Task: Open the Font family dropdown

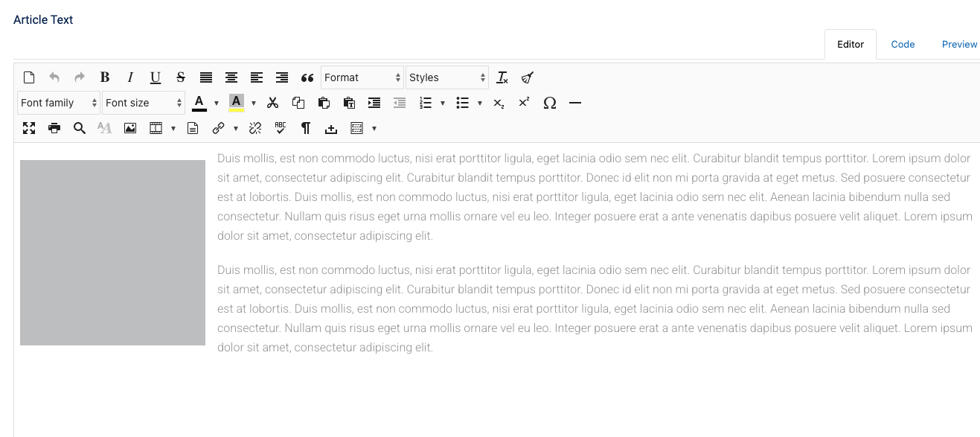Action: 59,103
